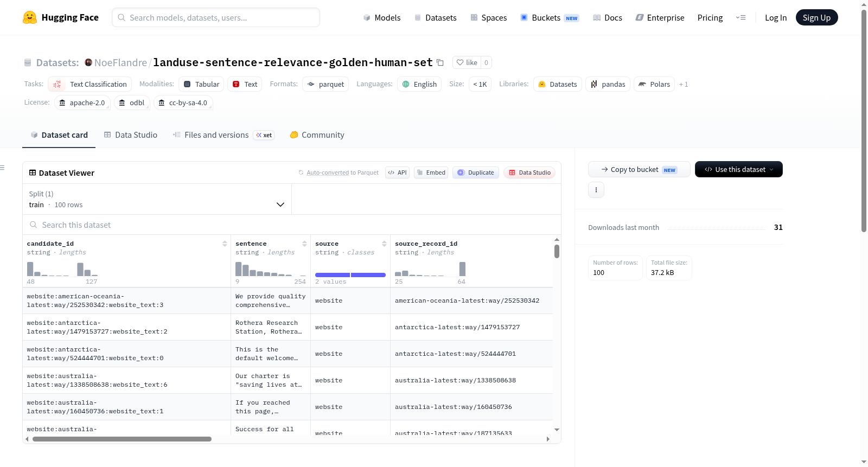Screen dimensions: 868x467
Task: Click the table's vertical scrollbar thumb
Action: 557,251
